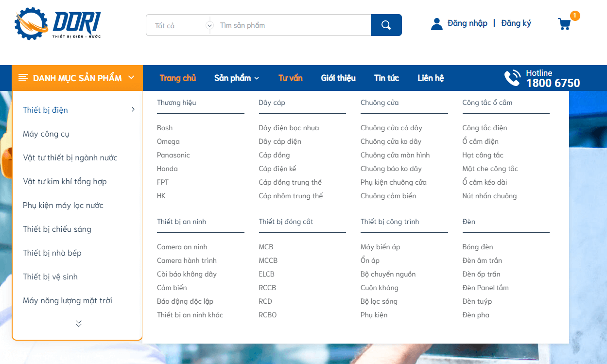
Task: Open Dây điện bọc nhựa
Action: (x=289, y=128)
